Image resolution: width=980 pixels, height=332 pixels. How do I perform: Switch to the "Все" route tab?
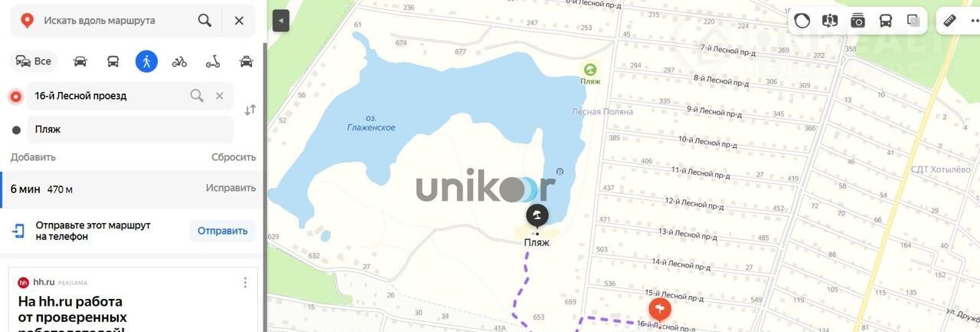click(x=33, y=61)
